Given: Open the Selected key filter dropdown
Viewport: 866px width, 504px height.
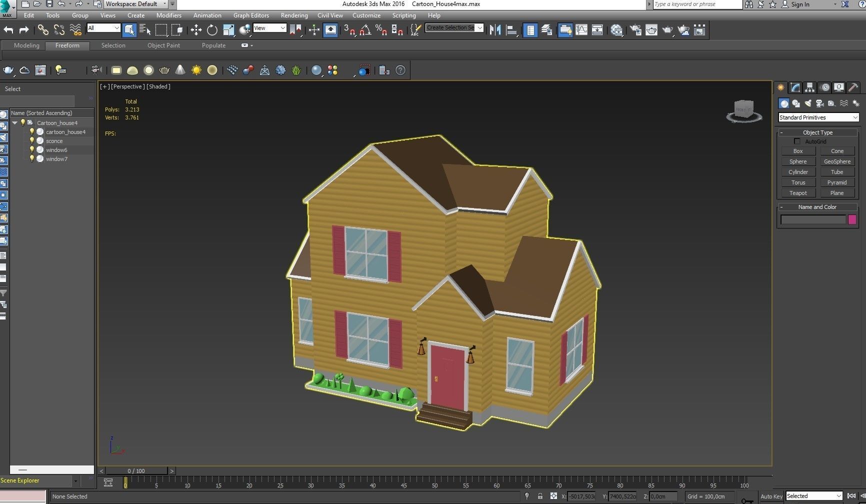Looking at the screenshot, I should [x=814, y=496].
